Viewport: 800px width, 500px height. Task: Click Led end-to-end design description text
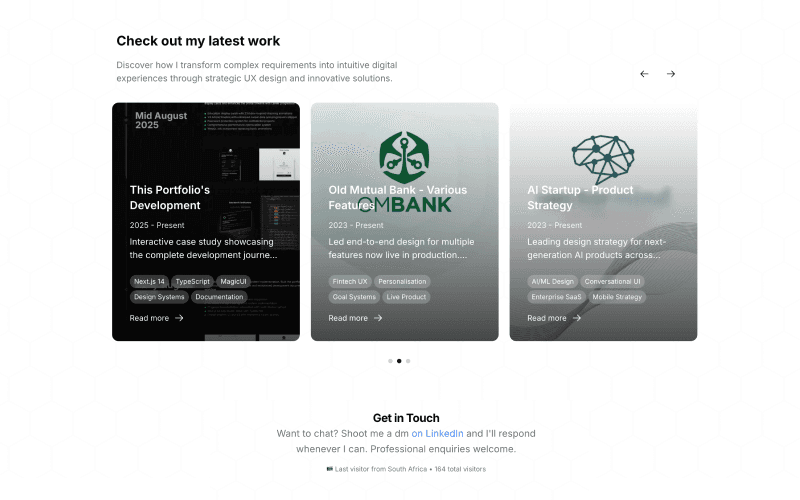point(401,248)
